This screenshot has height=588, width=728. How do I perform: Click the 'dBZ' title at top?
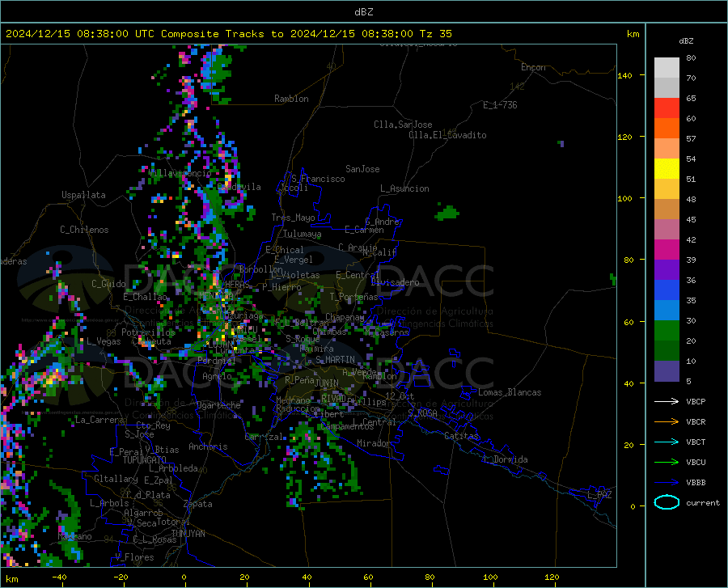(363, 12)
